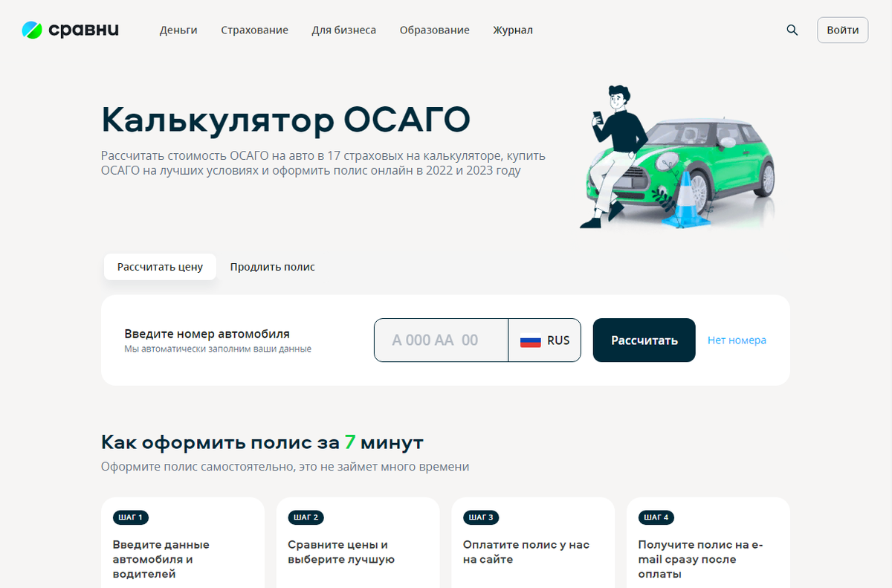
Task: Click the Калькулятор ОСАГО heading
Action: point(285,120)
